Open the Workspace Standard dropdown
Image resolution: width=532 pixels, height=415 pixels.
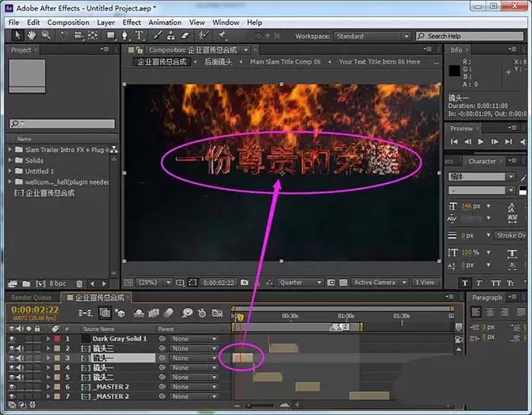pos(372,36)
